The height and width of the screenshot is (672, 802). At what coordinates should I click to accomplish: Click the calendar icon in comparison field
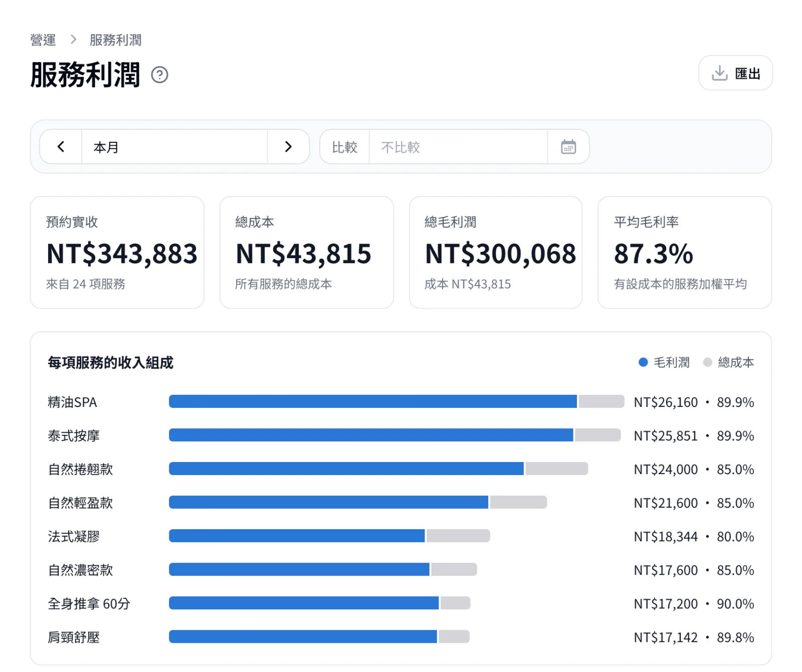(568, 147)
